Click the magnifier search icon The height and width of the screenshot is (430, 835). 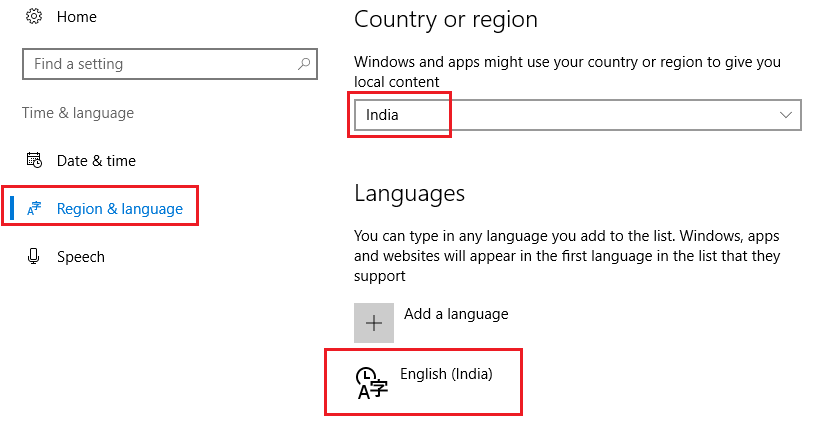pyautogui.click(x=304, y=64)
